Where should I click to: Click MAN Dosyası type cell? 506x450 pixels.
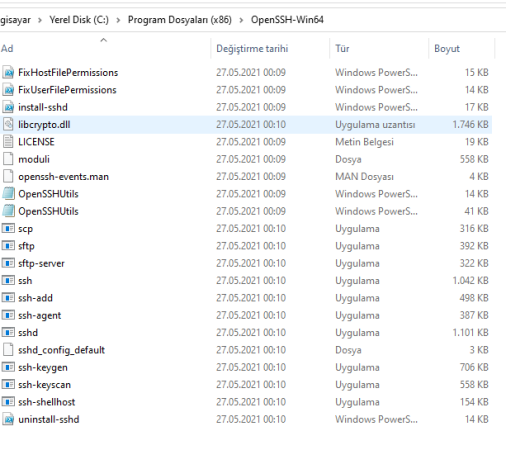click(x=364, y=177)
